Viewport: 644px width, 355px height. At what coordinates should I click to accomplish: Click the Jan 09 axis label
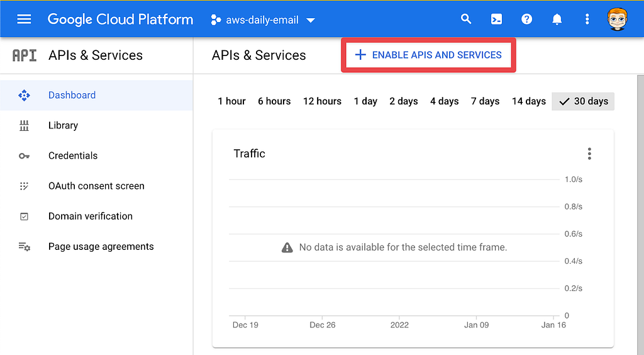tap(477, 325)
